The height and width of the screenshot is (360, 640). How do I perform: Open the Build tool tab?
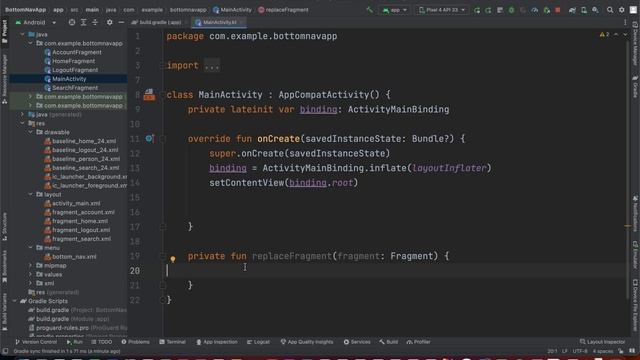pos(389,342)
